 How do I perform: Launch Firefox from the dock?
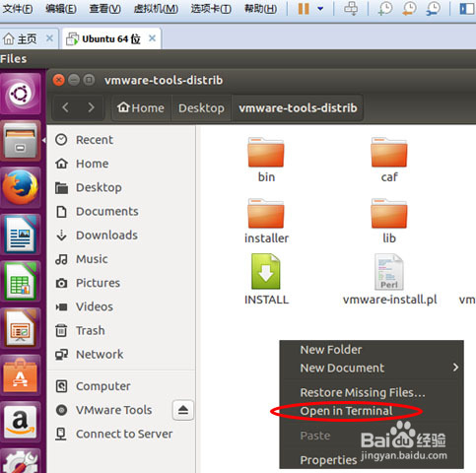(x=21, y=188)
